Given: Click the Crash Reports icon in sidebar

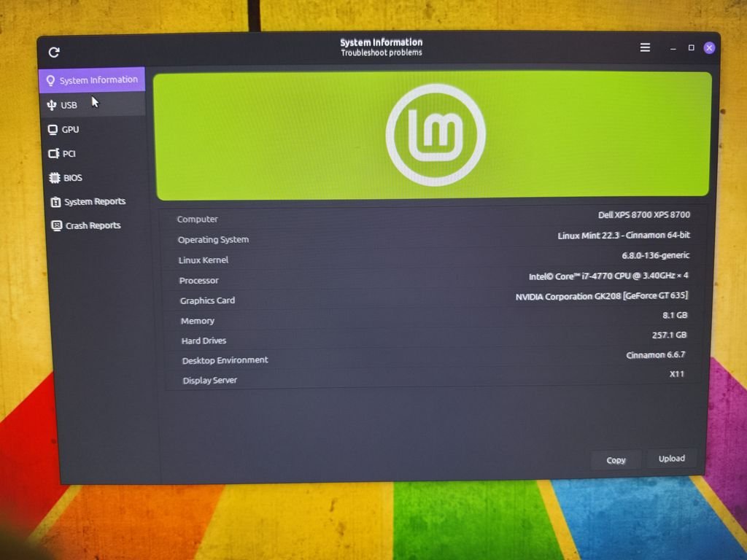Looking at the screenshot, I should 57,226.
